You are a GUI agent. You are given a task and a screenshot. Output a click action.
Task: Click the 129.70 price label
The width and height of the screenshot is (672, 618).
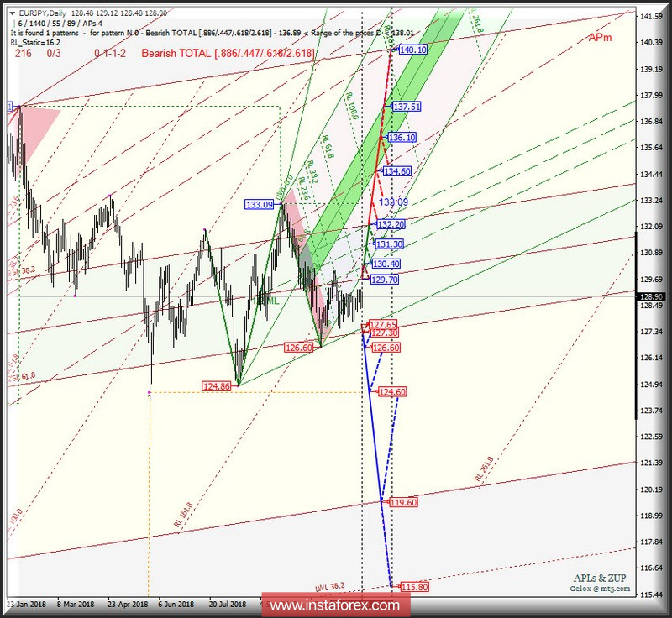coord(385,280)
